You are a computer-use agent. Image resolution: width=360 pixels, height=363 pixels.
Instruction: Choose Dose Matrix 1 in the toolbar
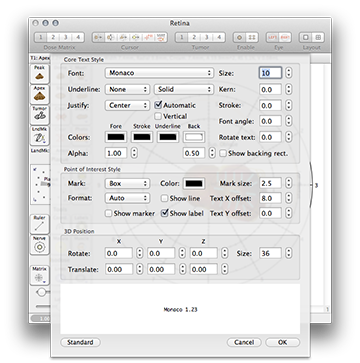click(x=41, y=37)
